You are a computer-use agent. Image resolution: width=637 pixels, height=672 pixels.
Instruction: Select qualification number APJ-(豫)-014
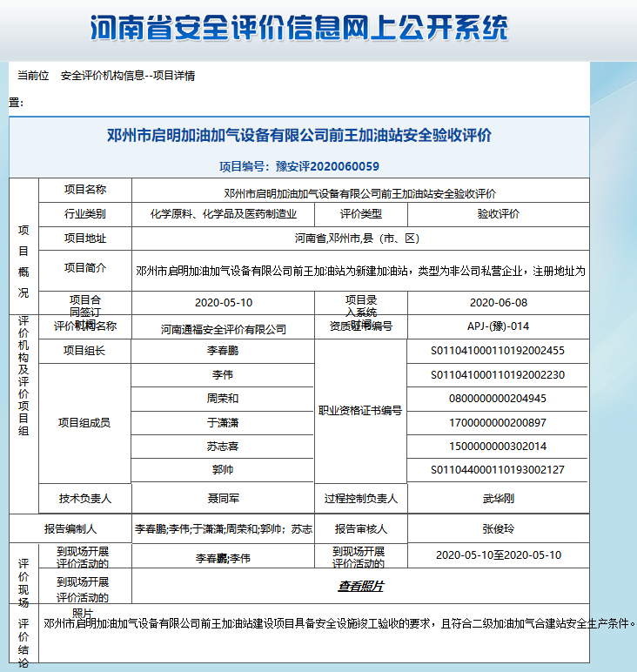[x=499, y=326]
